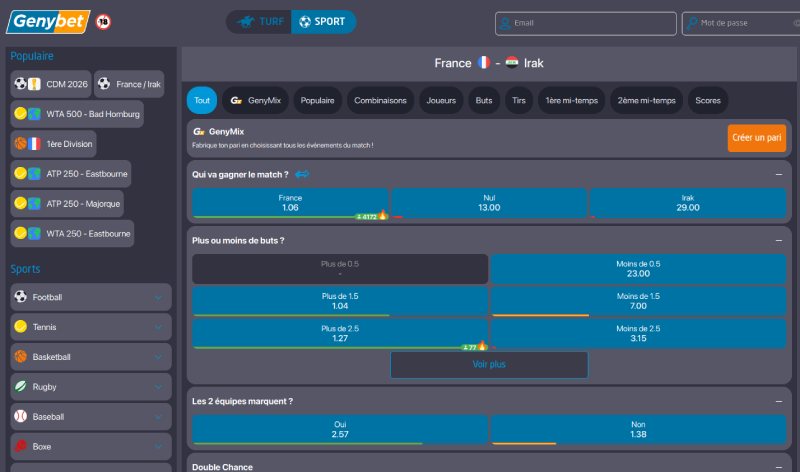The width and height of the screenshot is (800, 472).
Task: Click Voir plus button
Action: (x=489, y=364)
